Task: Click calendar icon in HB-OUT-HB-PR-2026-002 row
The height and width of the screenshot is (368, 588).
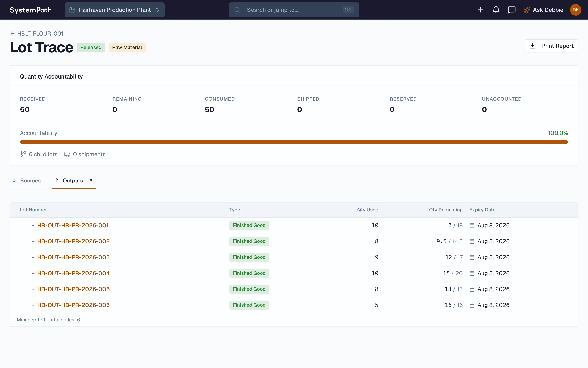Action: (472, 241)
